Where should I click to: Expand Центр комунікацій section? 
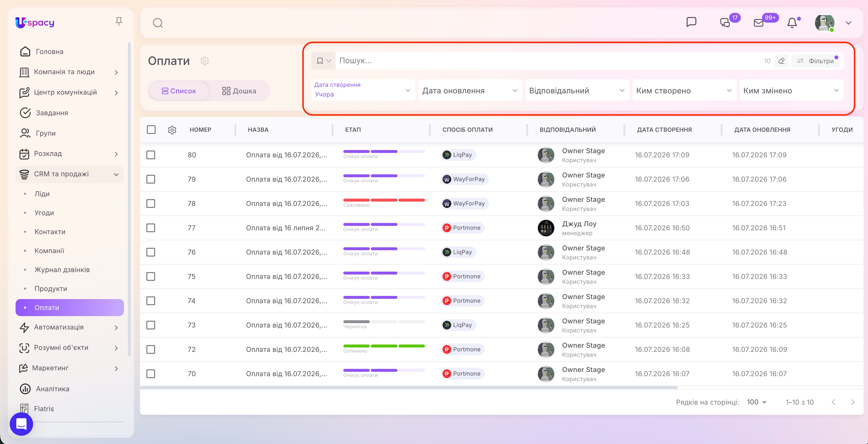pos(69,92)
